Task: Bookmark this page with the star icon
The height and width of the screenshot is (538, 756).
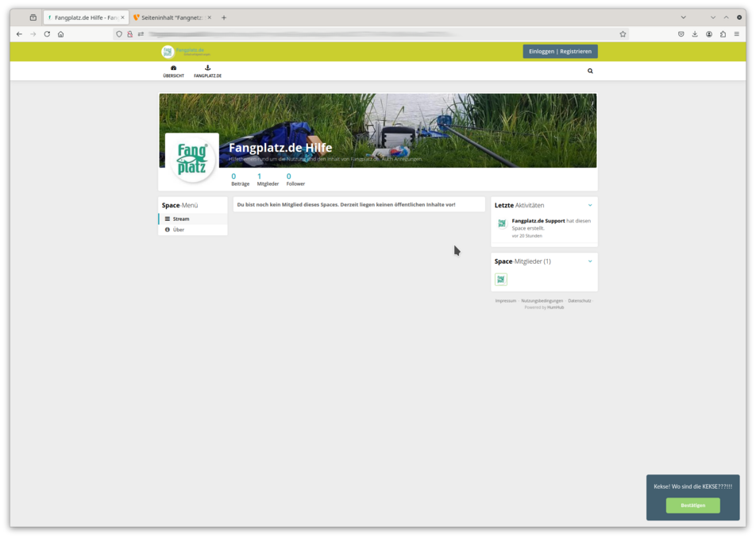Action: [623, 34]
